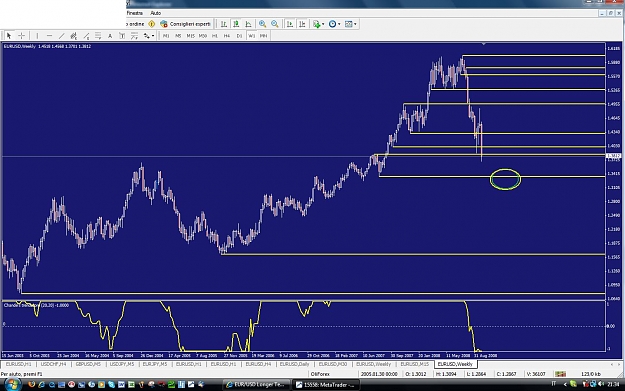The height and width of the screenshot is (391, 625).
Task: Set timeframe to D1
Action: (x=239, y=36)
